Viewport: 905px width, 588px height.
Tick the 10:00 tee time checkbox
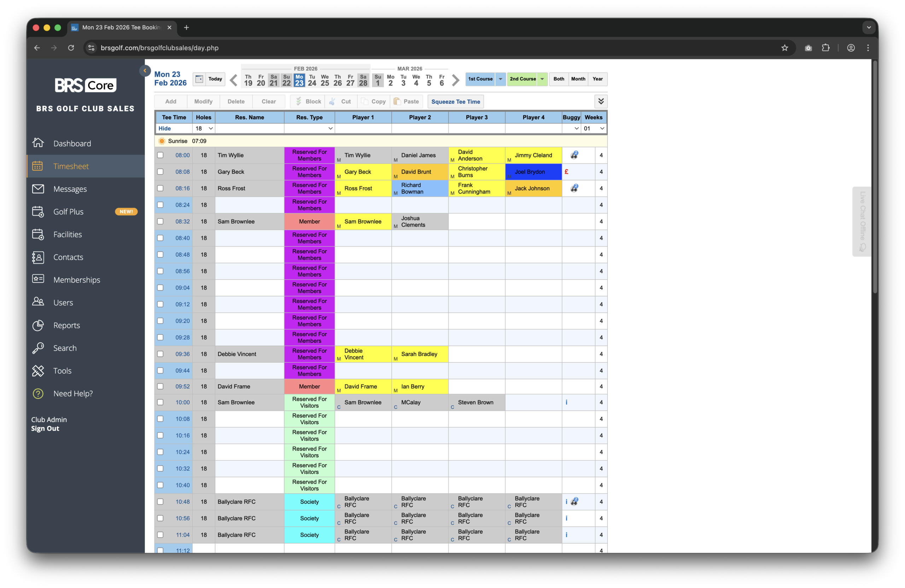pos(160,402)
